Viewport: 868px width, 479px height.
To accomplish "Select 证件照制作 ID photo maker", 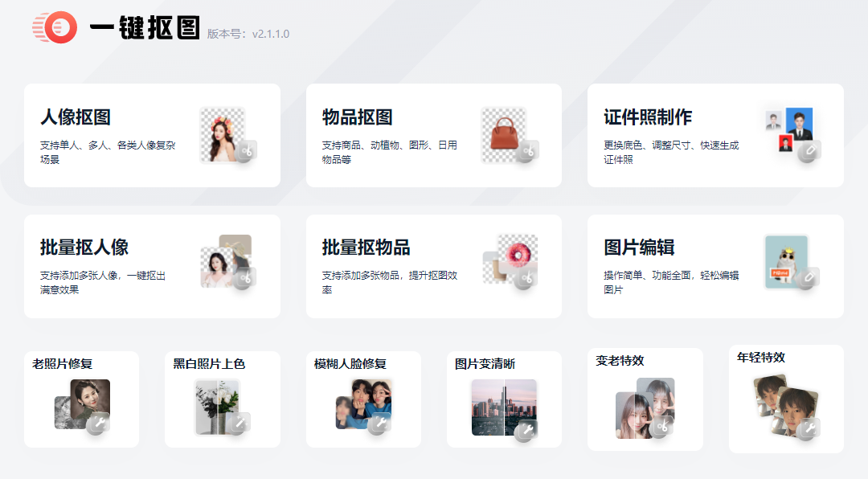I will [716, 136].
